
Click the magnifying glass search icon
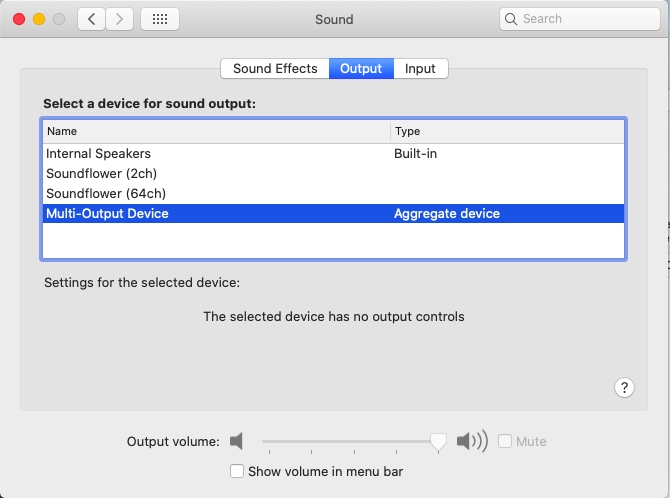click(511, 19)
